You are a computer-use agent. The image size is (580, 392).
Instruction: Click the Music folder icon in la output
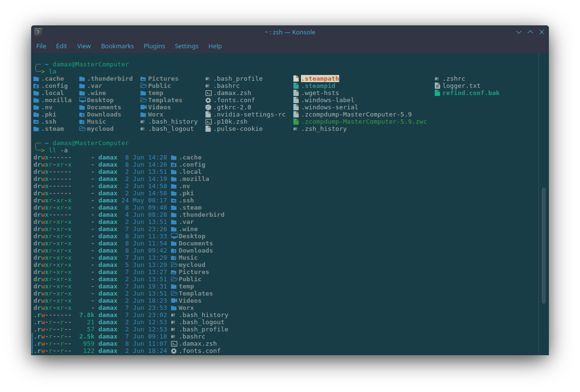(82, 122)
